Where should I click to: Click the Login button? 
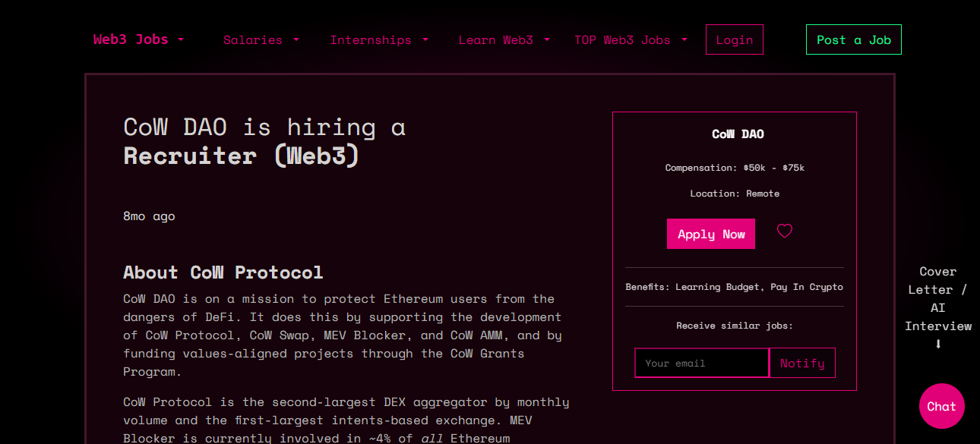coord(735,39)
